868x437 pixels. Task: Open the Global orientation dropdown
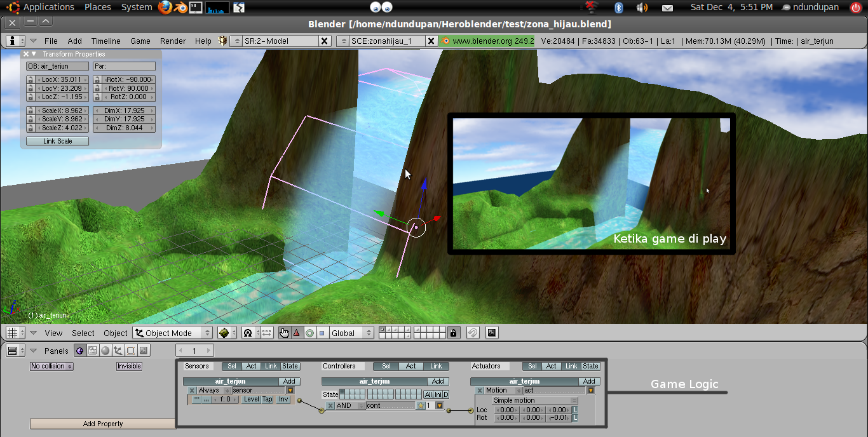coord(351,333)
